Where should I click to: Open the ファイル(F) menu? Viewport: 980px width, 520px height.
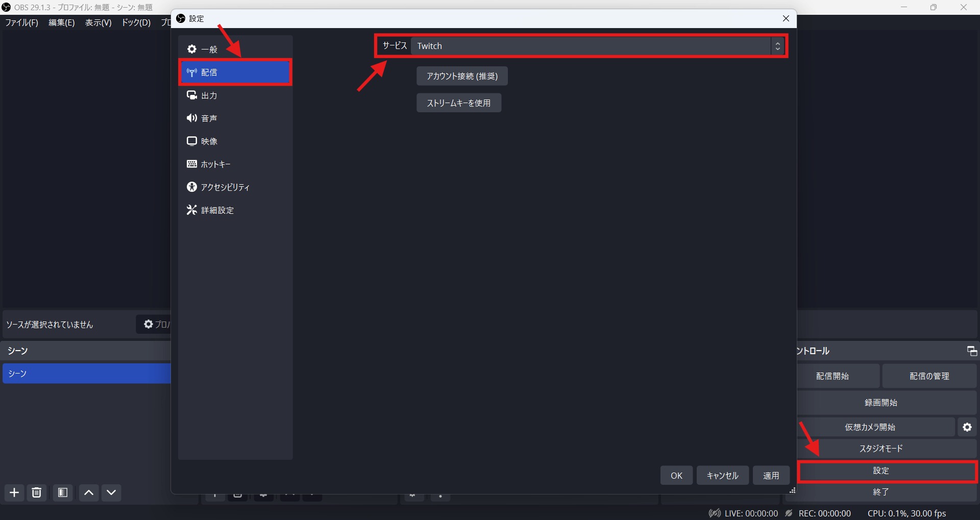click(x=21, y=22)
